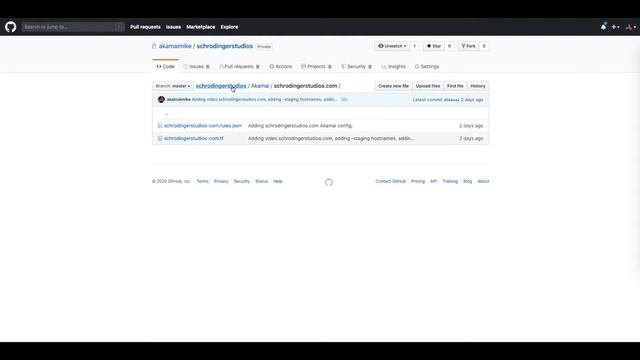Viewport: 640px width, 360px height.
Task: Click akamaimike commit author name
Action: tap(178, 100)
